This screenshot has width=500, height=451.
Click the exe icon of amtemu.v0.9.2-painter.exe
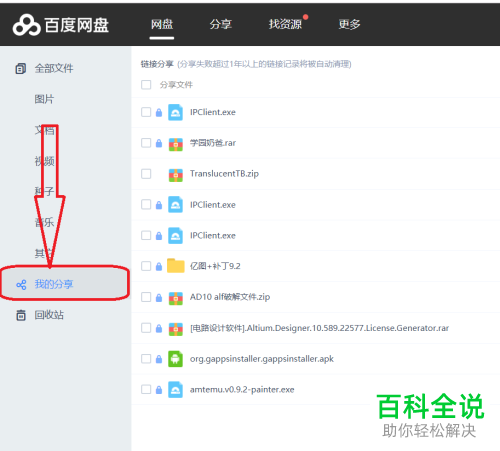[175, 389]
